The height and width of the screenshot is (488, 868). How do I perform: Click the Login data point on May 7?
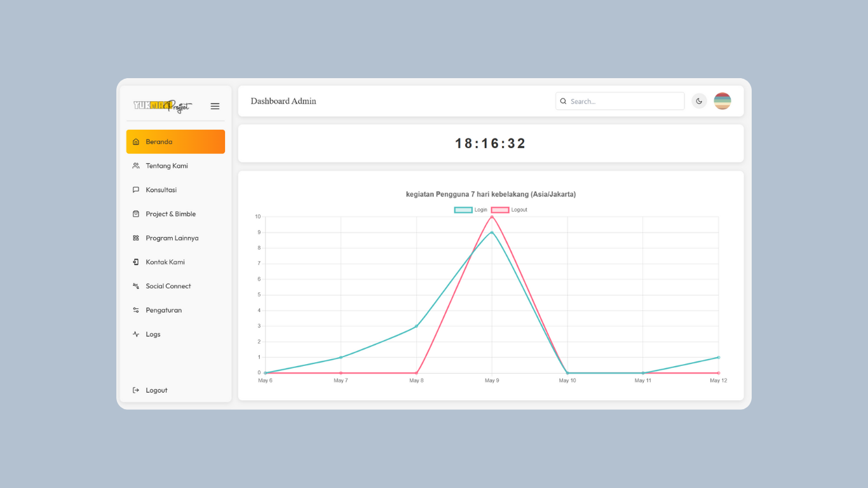[341, 358]
